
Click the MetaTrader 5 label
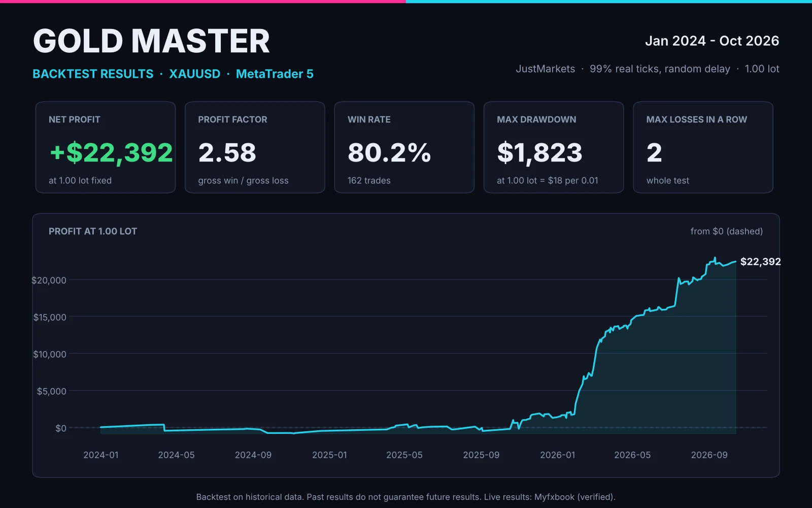[x=275, y=74]
